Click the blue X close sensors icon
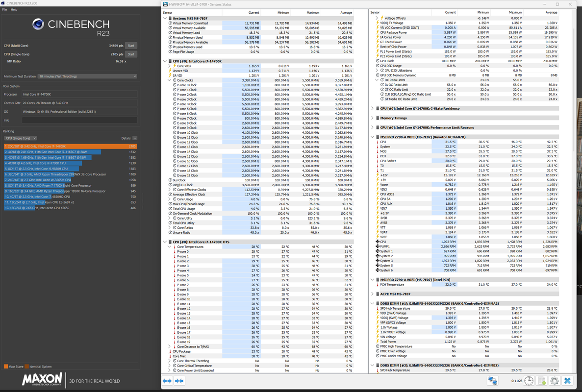The height and width of the screenshot is (392, 582). click(567, 381)
